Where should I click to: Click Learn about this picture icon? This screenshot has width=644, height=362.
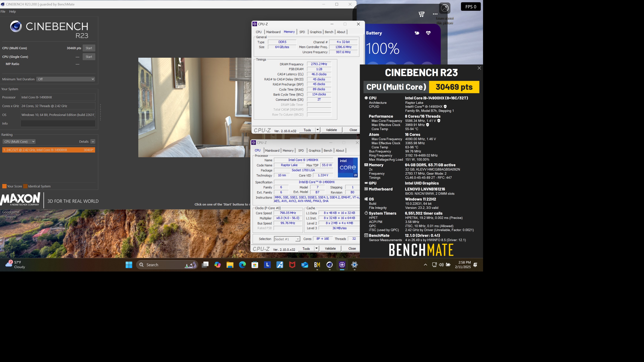tap(445, 8)
